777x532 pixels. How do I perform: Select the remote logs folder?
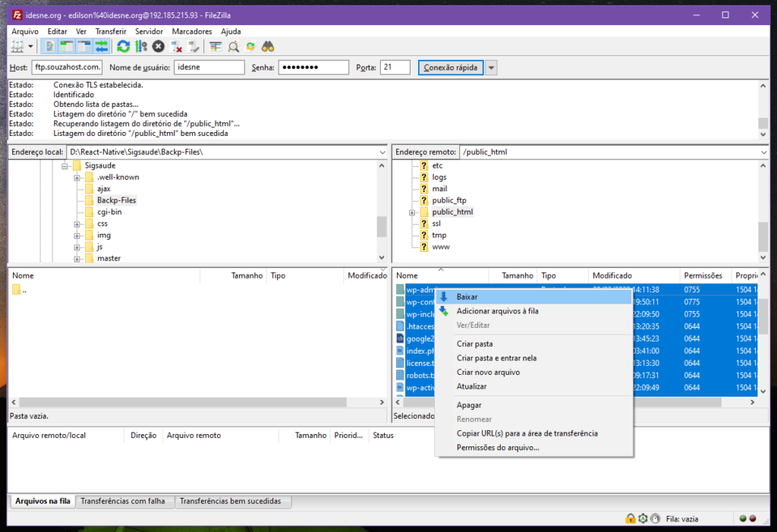pyautogui.click(x=439, y=177)
